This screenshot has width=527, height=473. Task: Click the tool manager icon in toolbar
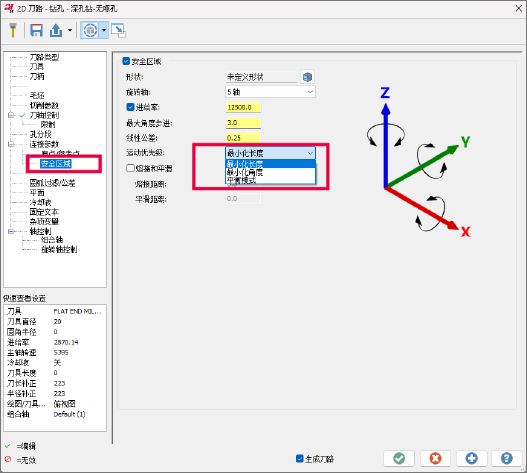(x=13, y=30)
